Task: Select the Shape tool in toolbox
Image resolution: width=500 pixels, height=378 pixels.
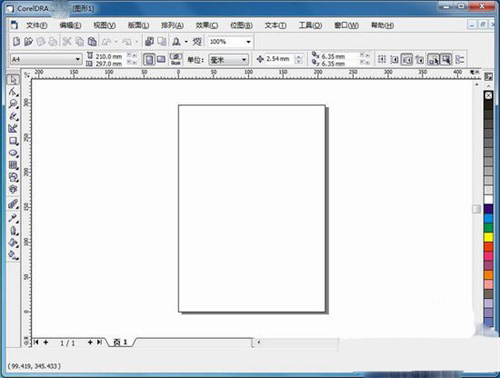Action: click(x=13, y=91)
